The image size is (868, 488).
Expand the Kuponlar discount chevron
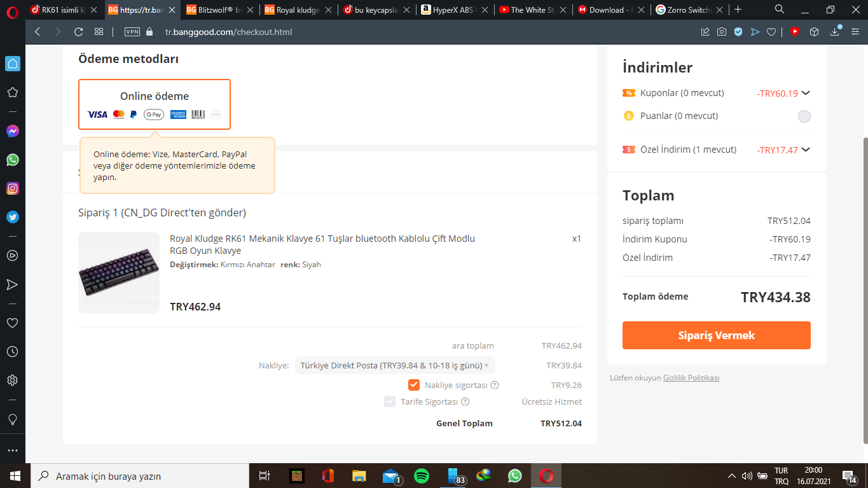point(806,93)
